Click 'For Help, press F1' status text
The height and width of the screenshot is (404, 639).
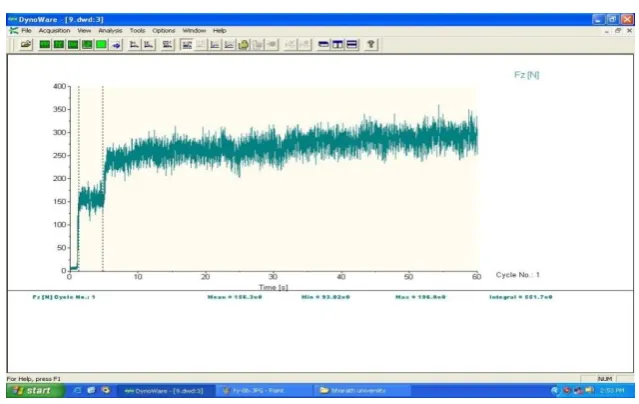(34, 379)
